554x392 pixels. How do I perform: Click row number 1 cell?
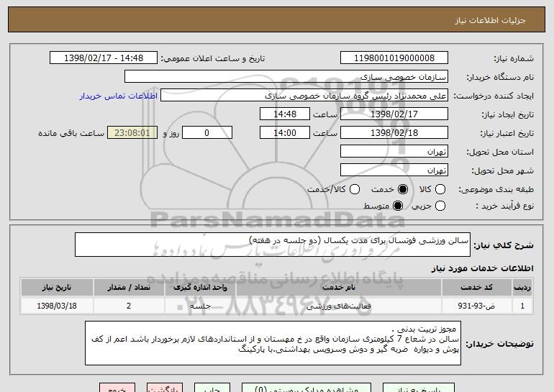click(x=522, y=306)
